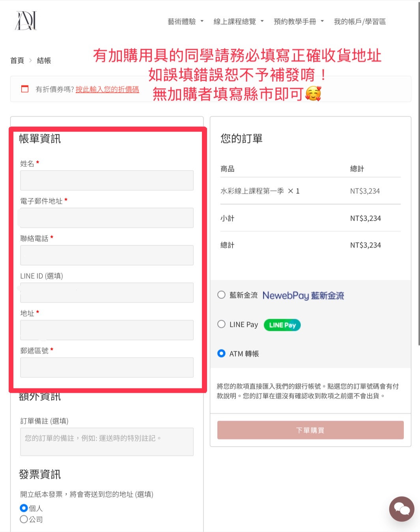The height and width of the screenshot is (532, 420).
Task: Click the NewebPay 藍新金流 logo
Action: coord(303,295)
